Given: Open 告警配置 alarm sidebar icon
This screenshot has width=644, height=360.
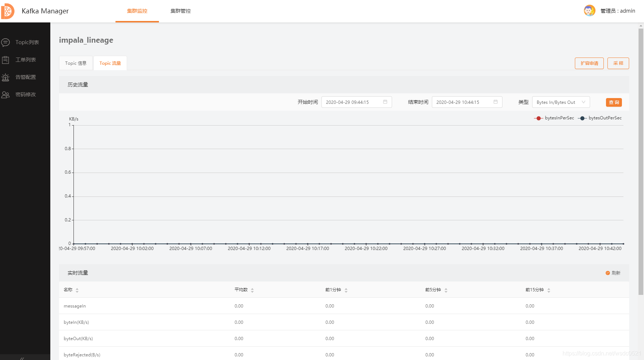Looking at the screenshot, I should point(5,77).
